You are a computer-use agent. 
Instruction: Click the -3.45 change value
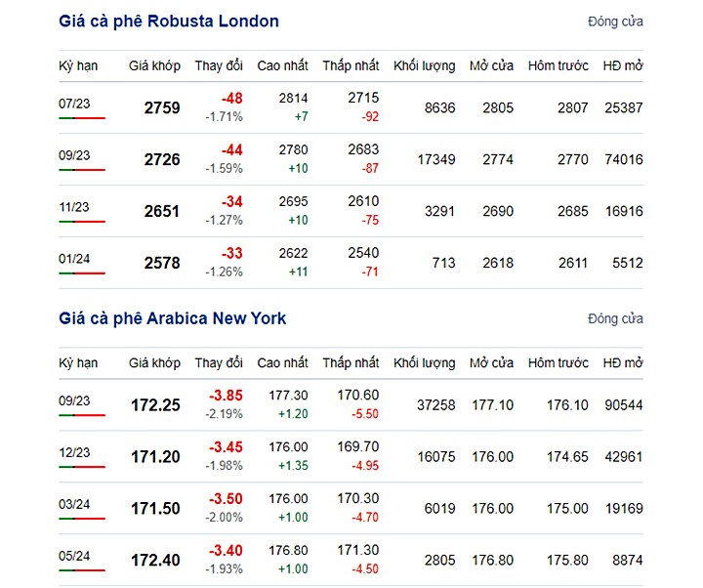pyautogui.click(x=226, y=446)
